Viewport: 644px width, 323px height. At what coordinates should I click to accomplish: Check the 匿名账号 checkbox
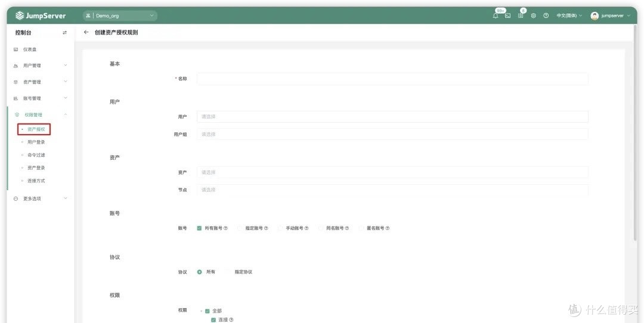pyautogui.click(x=361, y=228)
